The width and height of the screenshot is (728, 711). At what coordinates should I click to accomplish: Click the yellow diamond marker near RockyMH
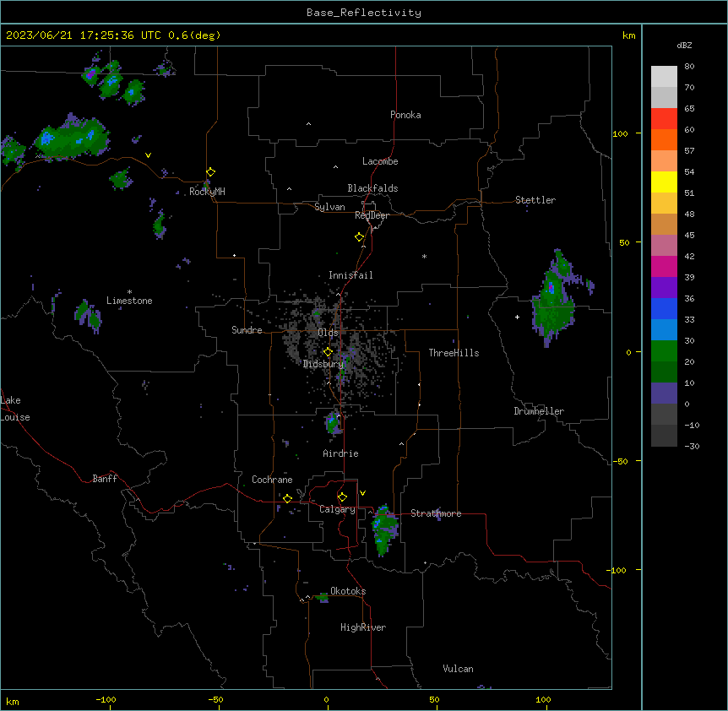coord(211,172)
